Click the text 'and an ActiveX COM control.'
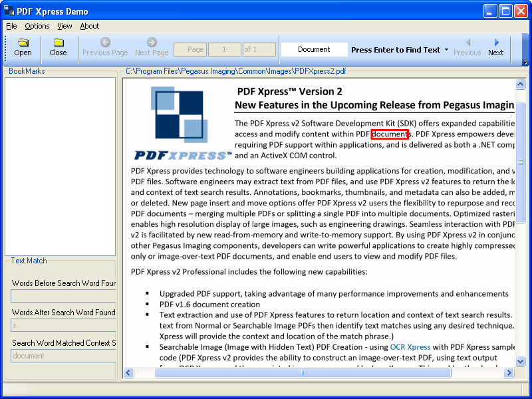532x399 pixels. pyautogui.click(x=286, y=156)
